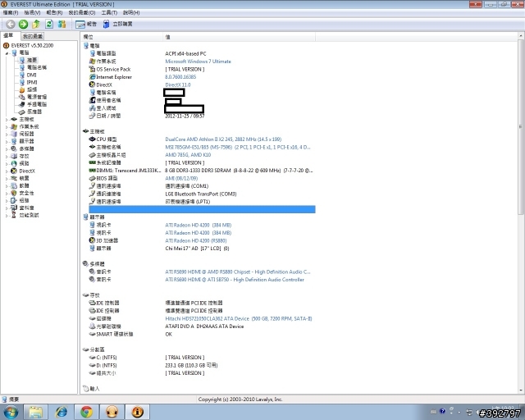Viewport: 525px width, 420px height.
Task: Open the AMI (08/12/09) BIOS link
Action: click(x=181, y=178)
